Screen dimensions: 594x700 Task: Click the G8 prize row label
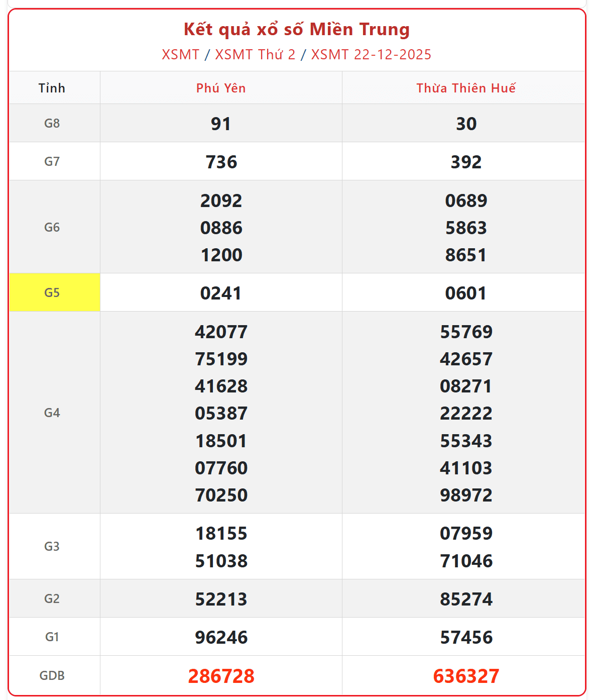52,123
